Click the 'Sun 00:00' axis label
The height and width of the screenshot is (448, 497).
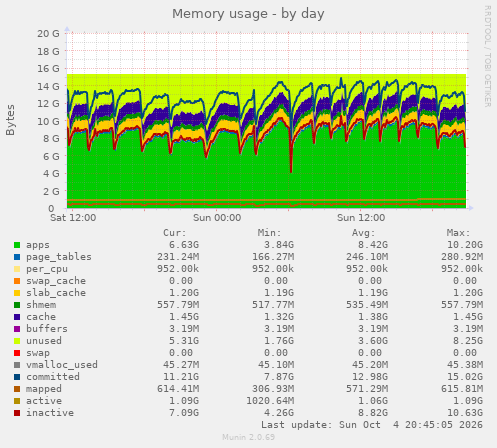click(x=217, y=218)
